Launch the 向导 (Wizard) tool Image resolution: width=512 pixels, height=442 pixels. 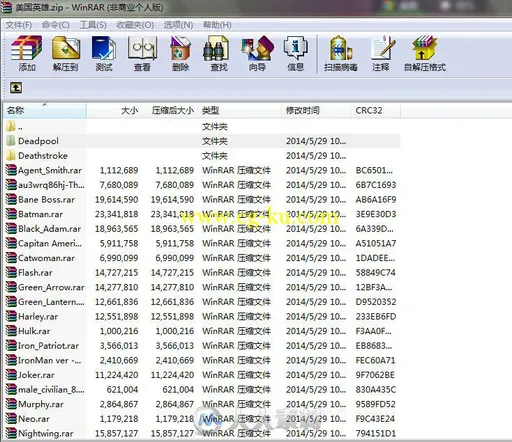coord(257,53)
